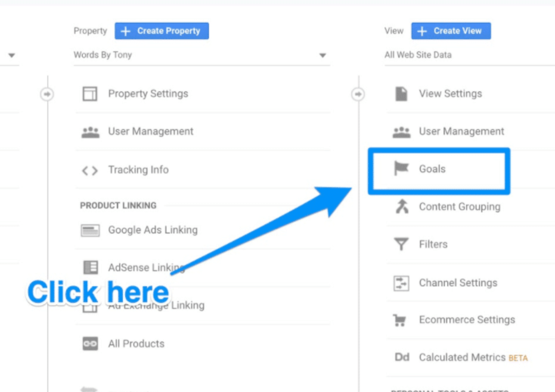Click the View Settings document icon
The image size is (555, 392).
point(401,94)
